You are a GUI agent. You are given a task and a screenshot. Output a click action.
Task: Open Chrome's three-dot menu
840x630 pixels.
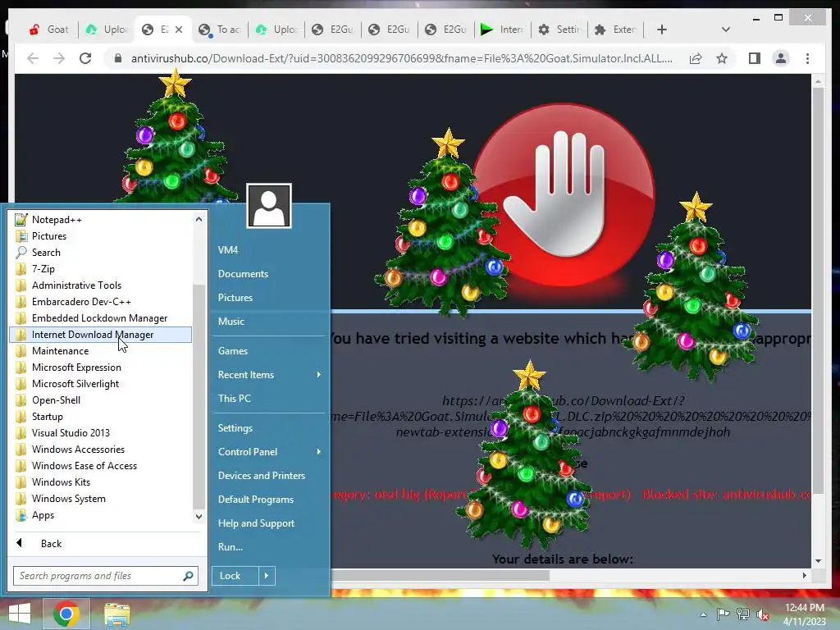click(x=807, y=58)
